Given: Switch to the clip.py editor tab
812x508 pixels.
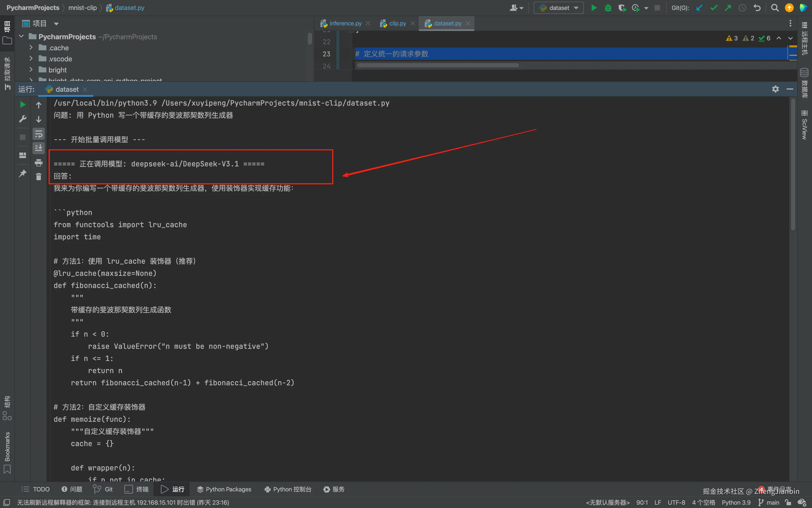Looking at the screenshot, I should tap(397, 23).
